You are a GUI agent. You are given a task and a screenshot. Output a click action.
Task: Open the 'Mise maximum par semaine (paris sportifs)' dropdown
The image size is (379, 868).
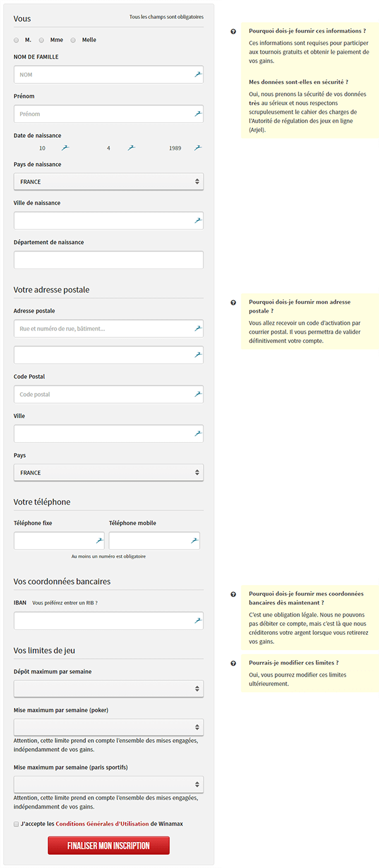(109, 785)
